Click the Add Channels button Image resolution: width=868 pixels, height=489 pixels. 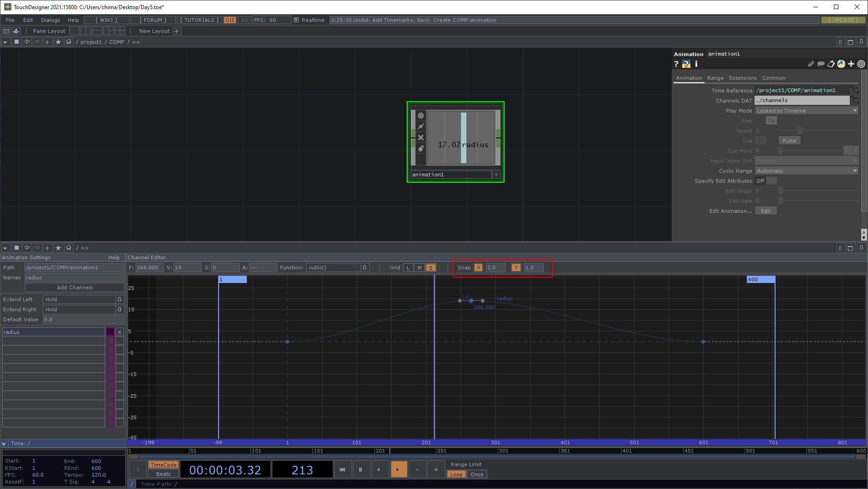(75, 288)
